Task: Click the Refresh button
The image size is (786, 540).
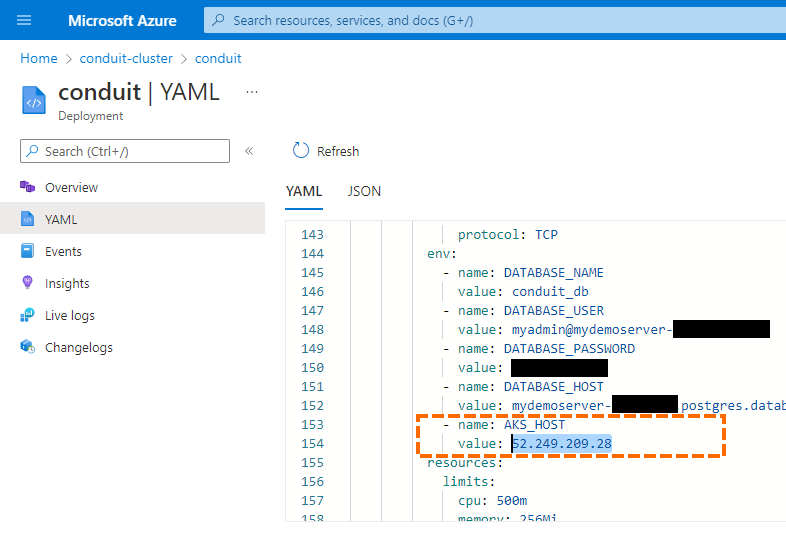Action: pyautogui.click(x=326, y=151)
